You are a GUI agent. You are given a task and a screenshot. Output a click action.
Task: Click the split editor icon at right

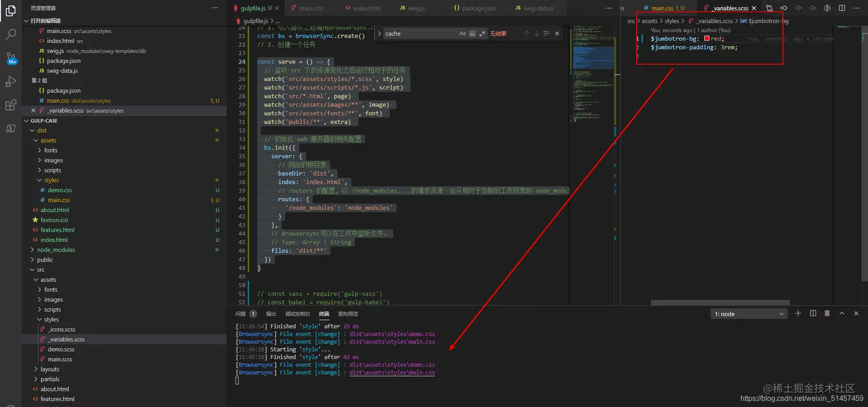(842, 8)
